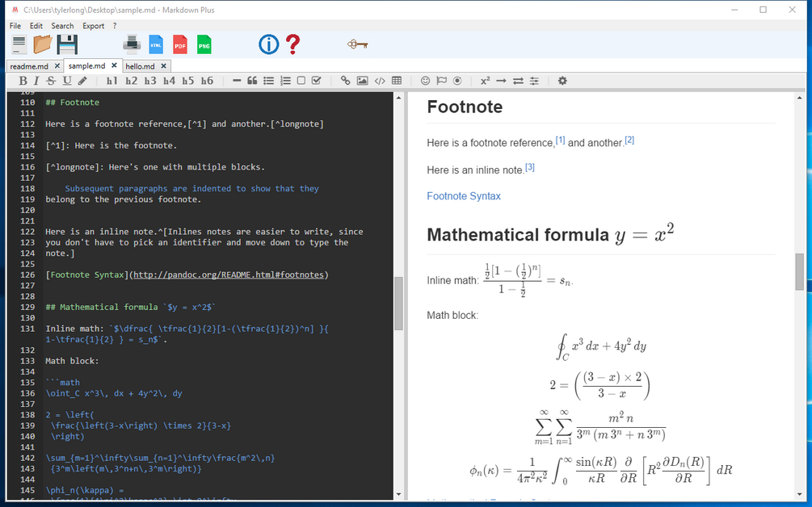Insert superscript math with x² icon

click(486, 81)
